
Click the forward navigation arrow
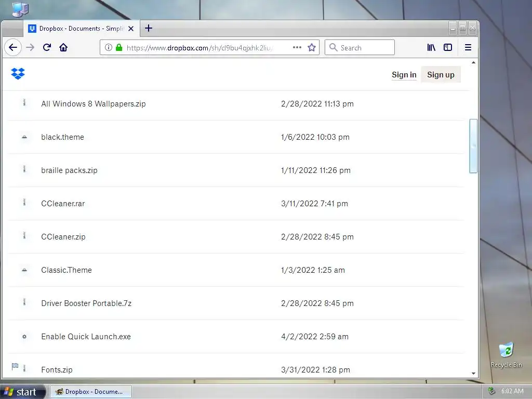point(30,47)
